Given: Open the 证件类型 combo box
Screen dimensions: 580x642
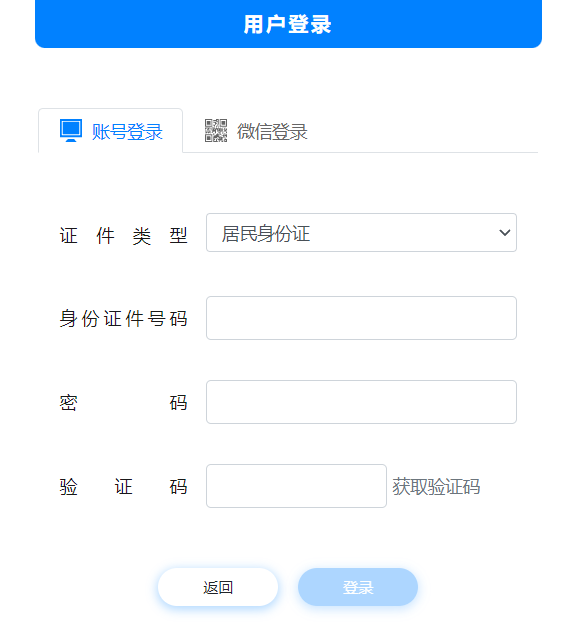Looking at the screenshot, I should tap(361, 233).
